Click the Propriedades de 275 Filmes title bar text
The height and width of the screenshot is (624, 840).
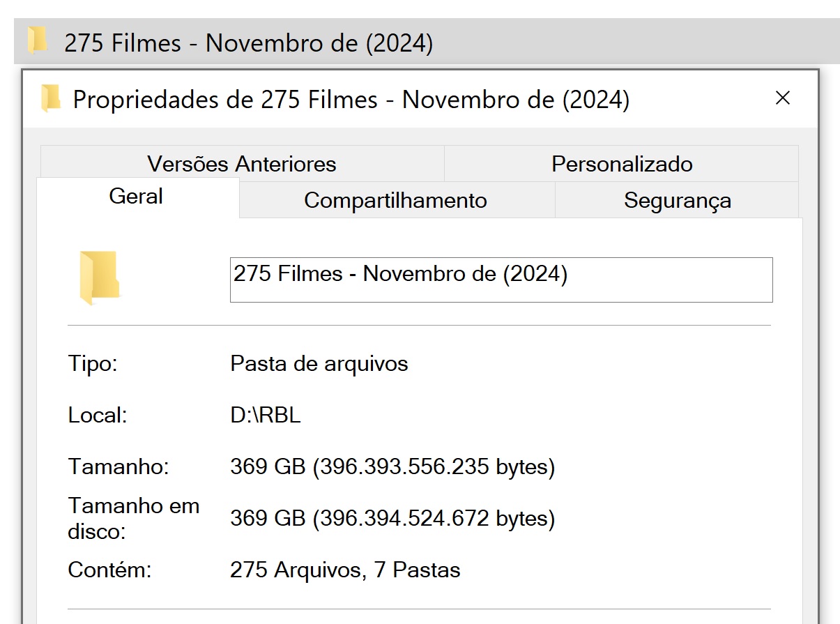[x=351, y=100]
